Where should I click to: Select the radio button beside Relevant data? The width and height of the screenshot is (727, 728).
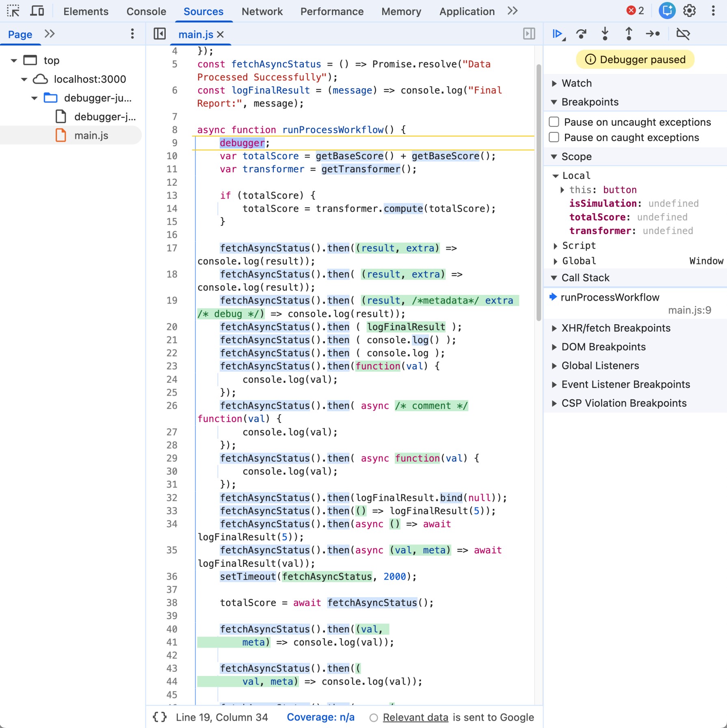[373, 718]
